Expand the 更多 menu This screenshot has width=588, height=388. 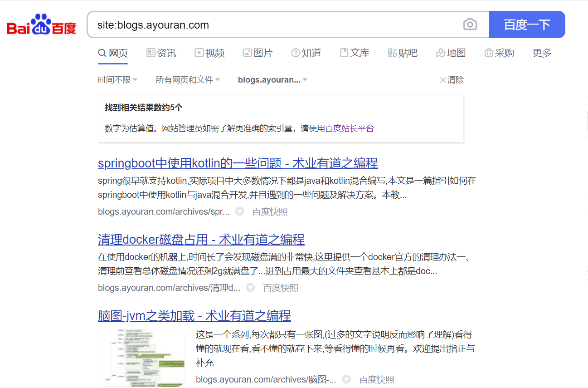542,53
